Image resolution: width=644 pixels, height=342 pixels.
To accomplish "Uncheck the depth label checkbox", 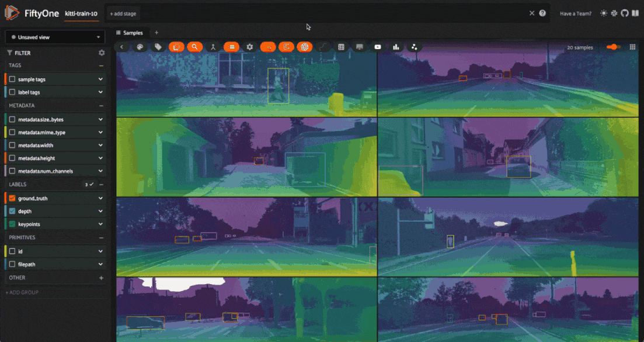I will pyautogui.click(x=12, y=211).
